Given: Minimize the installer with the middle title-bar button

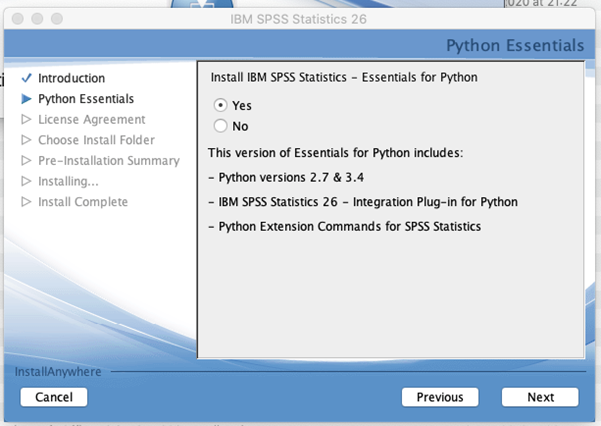Looking at the screenshot, I should coord(37,18).
